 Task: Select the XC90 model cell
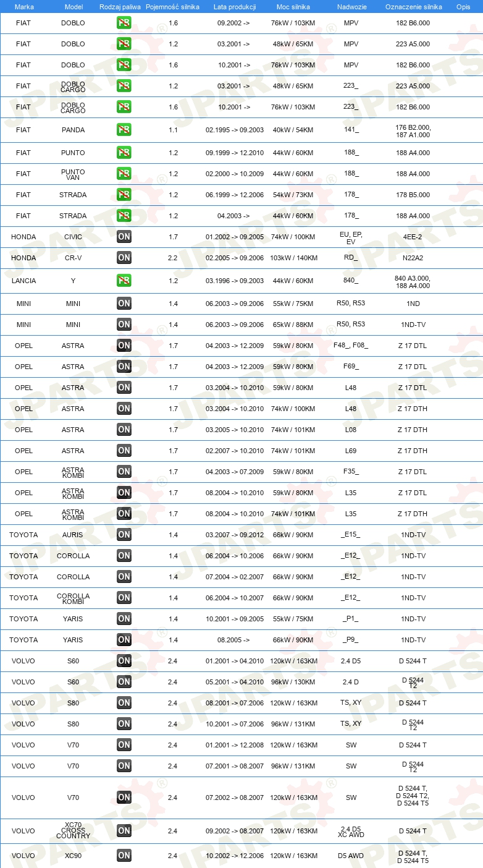tap(73, 856)
